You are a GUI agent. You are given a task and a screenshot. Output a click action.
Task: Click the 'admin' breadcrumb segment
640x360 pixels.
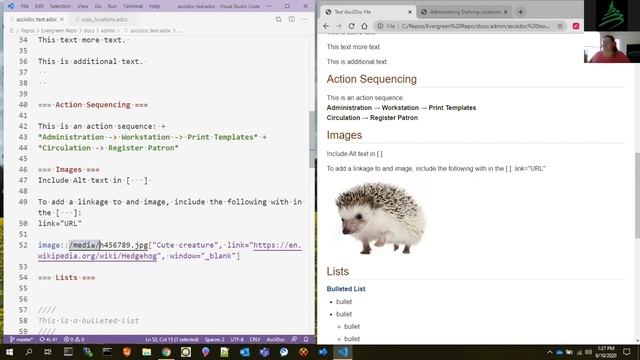(107, 31)
